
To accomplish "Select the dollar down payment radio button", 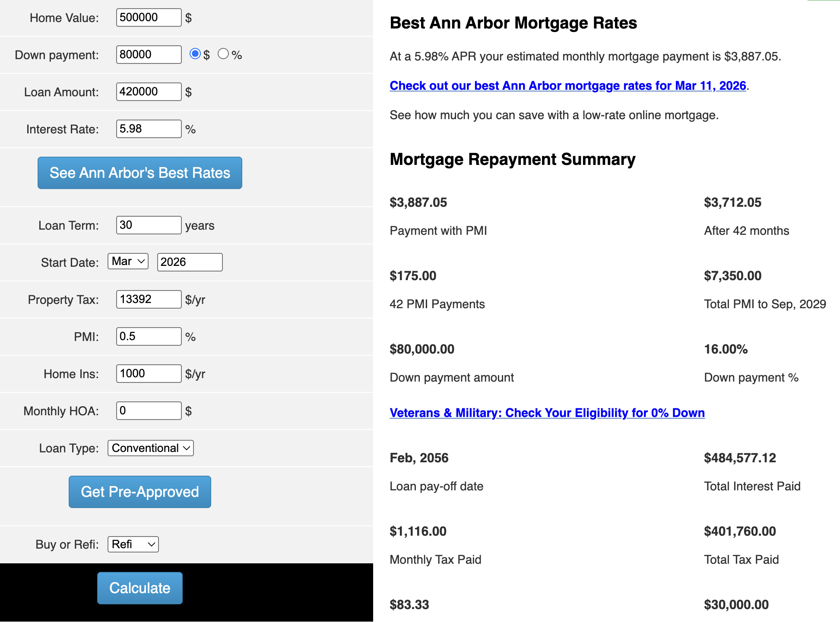I will click(x=195, y=54).
